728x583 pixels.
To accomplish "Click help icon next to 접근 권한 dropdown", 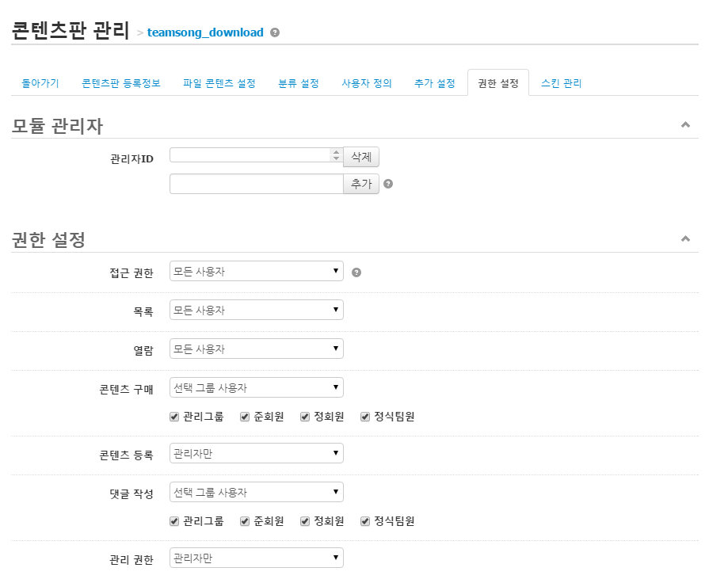I will [x=356, y=272].
